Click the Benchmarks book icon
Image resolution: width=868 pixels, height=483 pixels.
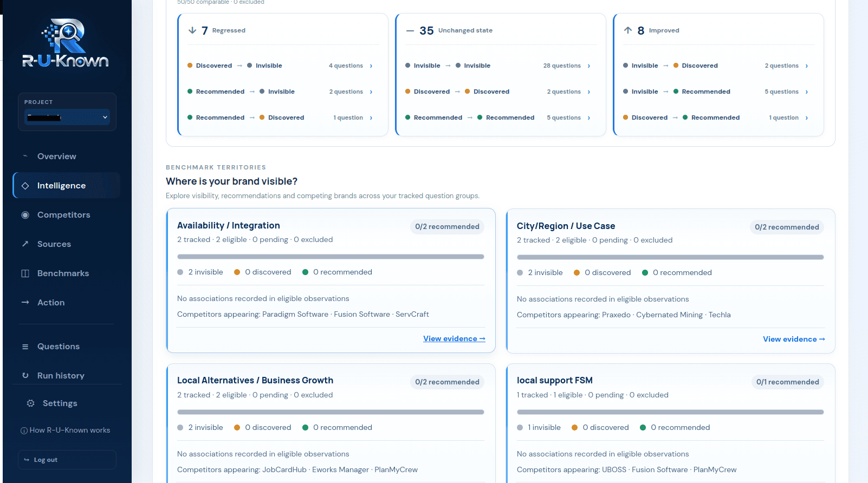(25, 273)
